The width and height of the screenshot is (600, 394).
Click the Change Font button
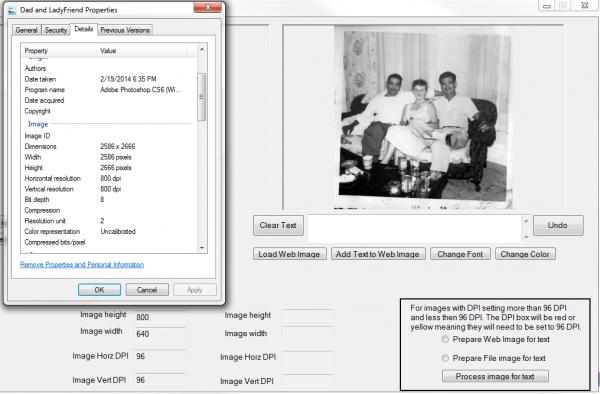[460, 254]
